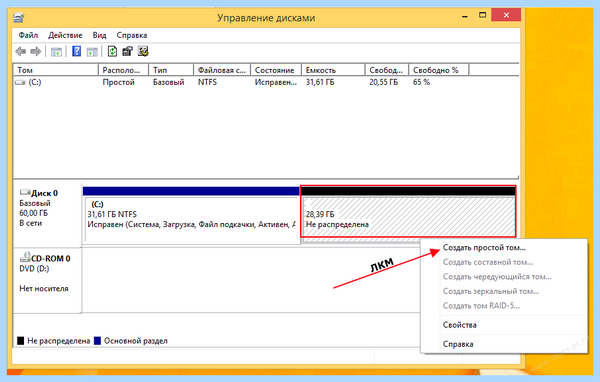Click the Тип column header
600x382 pixels.
pos(171,70)
